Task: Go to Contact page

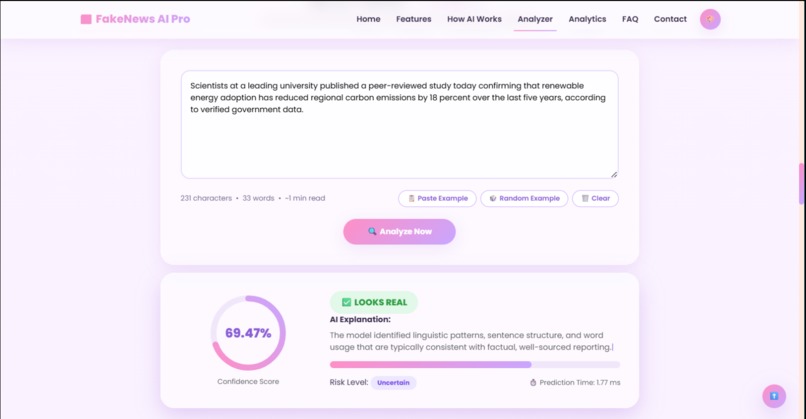Action: 670,19
